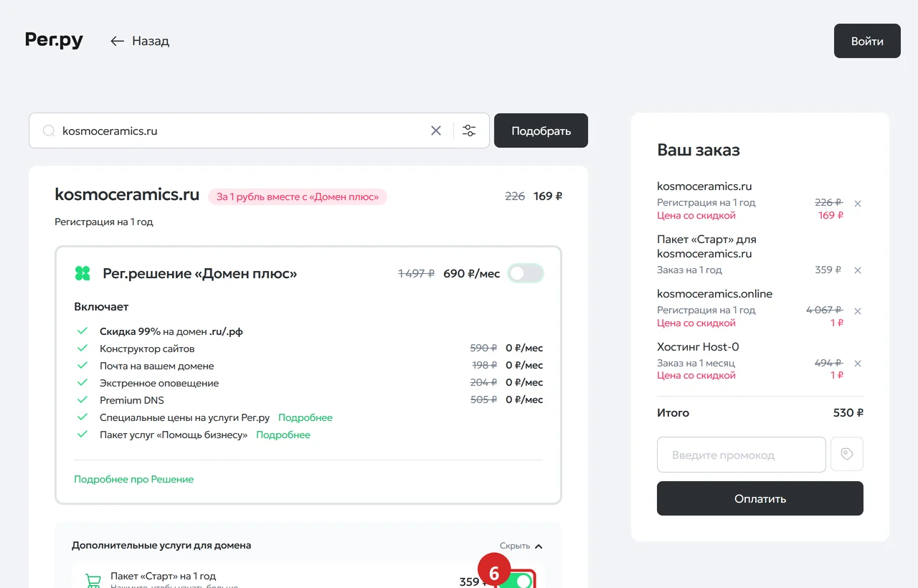Click the 690 ₽/мес price of Домен плюс
The width and height of the screenshot is (918, 588).
pos(471,273)
